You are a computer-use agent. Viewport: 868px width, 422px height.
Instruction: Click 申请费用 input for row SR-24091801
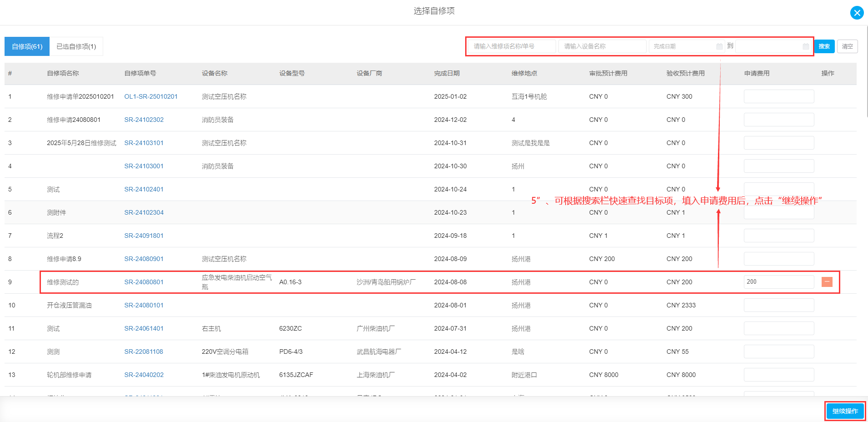[779, 236]
